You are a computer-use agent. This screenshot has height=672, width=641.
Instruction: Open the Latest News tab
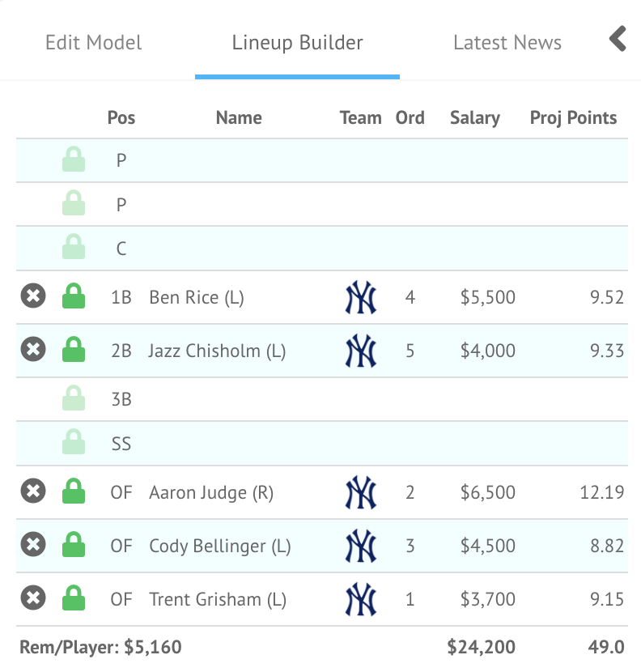coord(507,43)
